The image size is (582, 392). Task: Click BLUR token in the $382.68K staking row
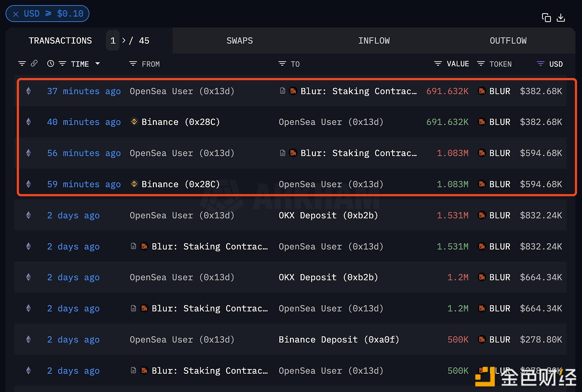pos(500,91)
